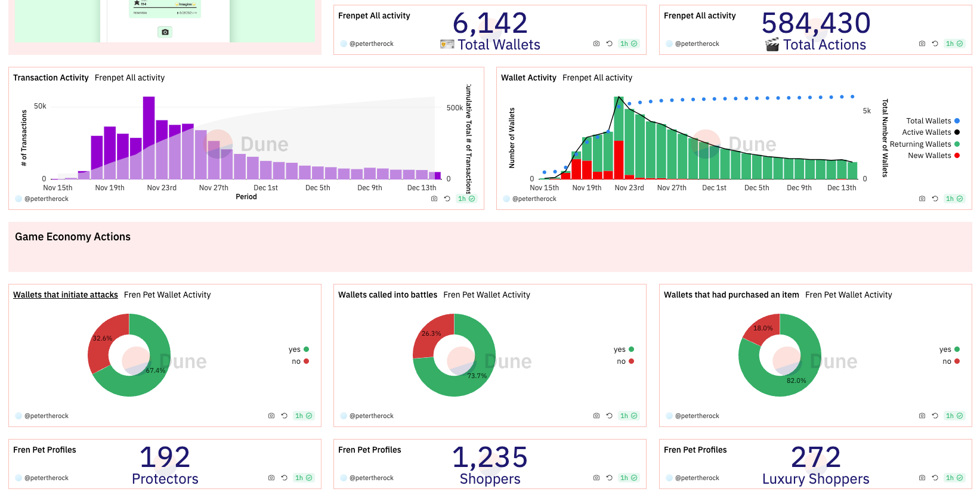Click the 1h badge on Protectors counter
Image resolution: width=980 pixels, height=498 pixels.
click(x=304, y=478)
